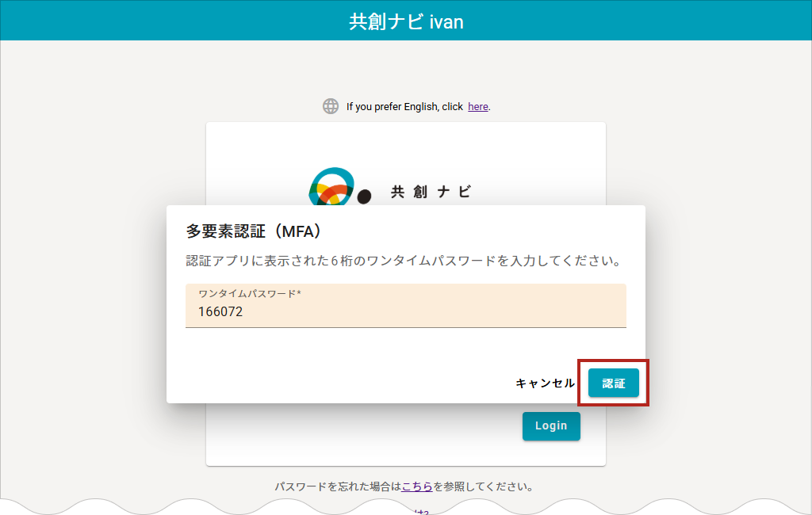The image size is (812, 515).
Task: Click the 166072 code in the password field
Action: pos(220,312)
